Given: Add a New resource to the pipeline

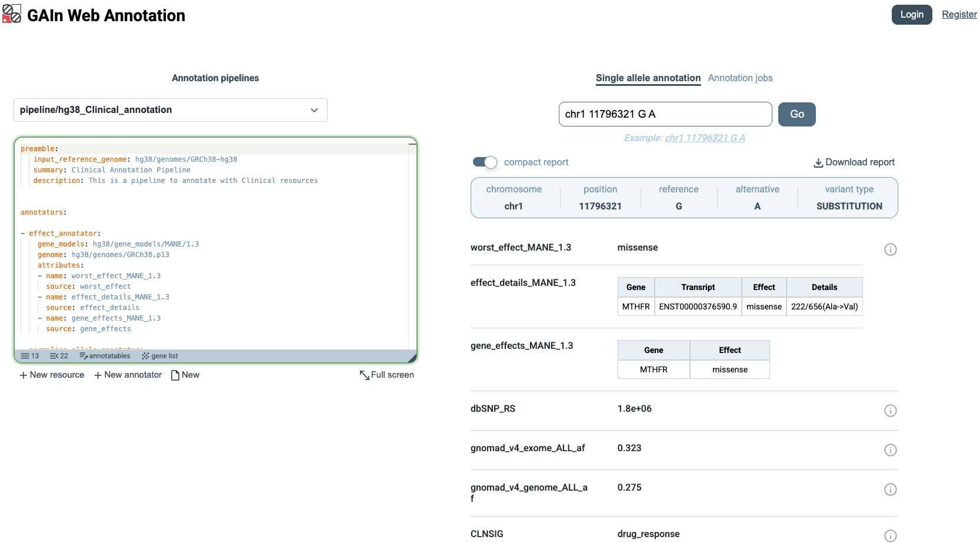Looking at the screenshot, I should point(52,375).
